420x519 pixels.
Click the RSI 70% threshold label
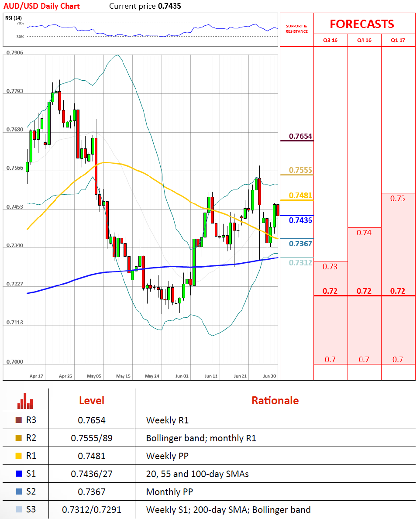(20, 23)
